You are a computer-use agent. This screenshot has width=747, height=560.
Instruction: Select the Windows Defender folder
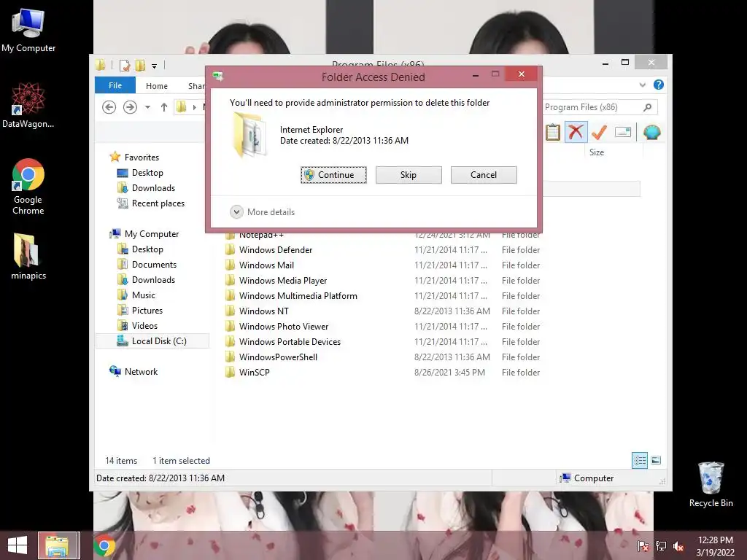pos(275,250)
